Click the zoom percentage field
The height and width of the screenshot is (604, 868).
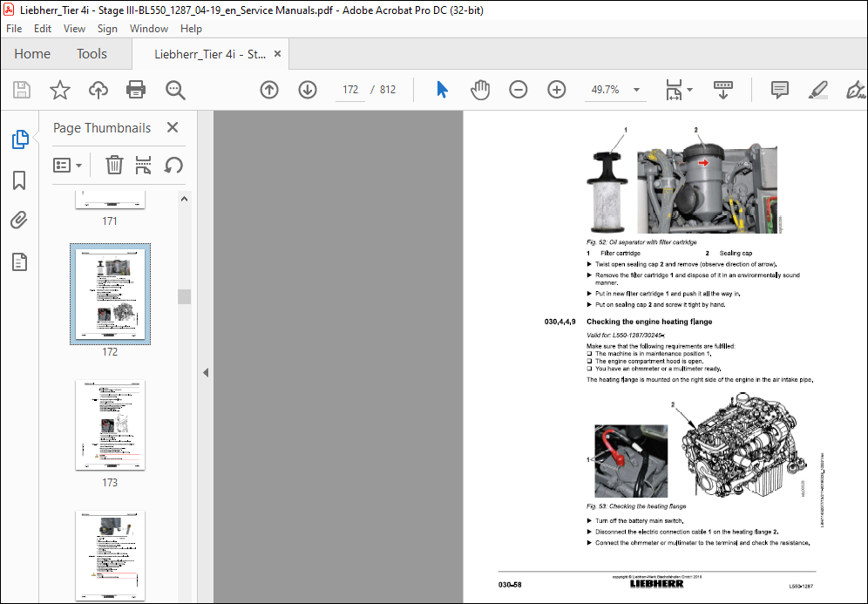tap(605, 90)
